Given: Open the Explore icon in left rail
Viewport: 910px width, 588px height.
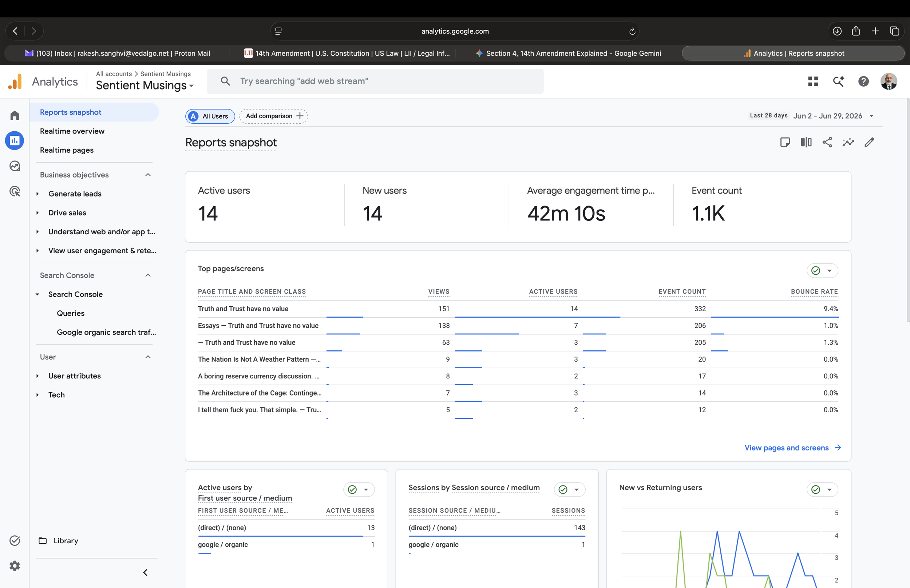Looking at the screenshot, I should point(15,166).
